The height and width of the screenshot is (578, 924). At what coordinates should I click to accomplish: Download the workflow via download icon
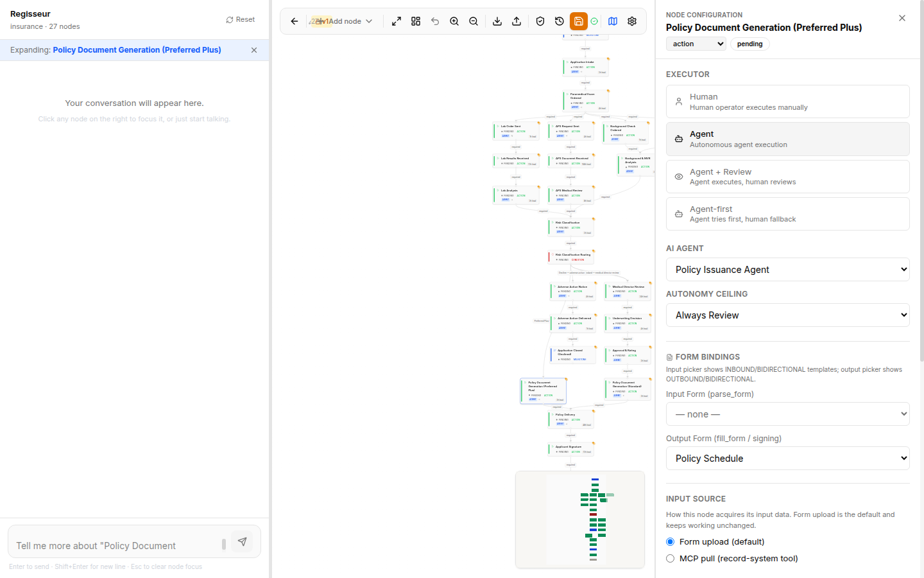(x=497, y=21)
